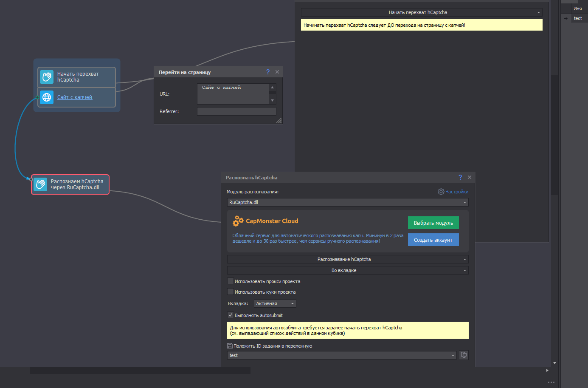
Task: Click the resize grip of Перейти на страницу panel
Action: [x=279, y=121]
